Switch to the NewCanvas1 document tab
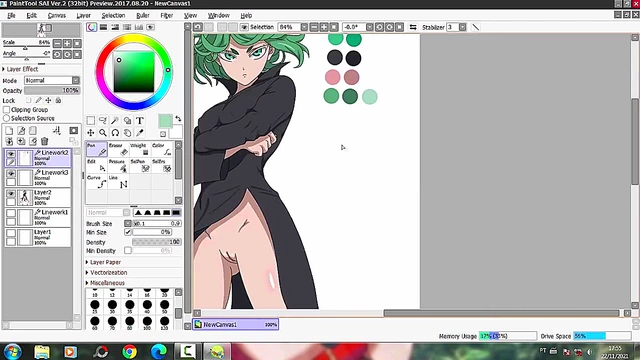The height and width of the screenshot is (360, 640). coord(236,324)
